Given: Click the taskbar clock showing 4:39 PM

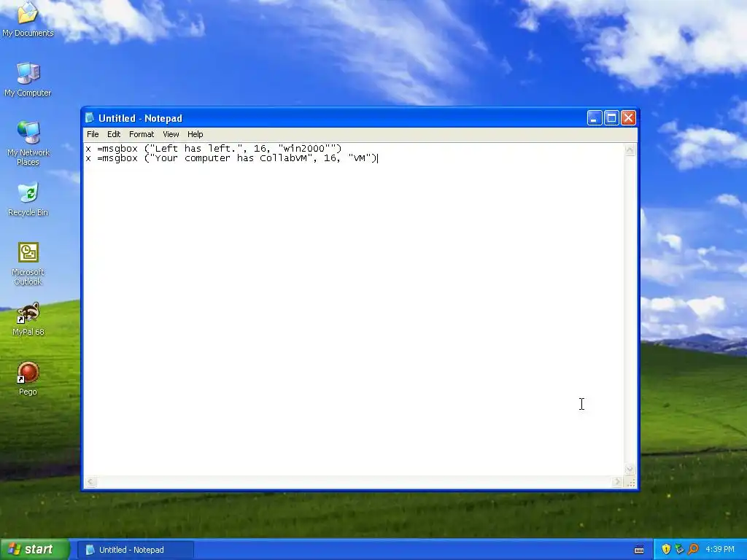Looking at the screenshot, I should [720, 550].
